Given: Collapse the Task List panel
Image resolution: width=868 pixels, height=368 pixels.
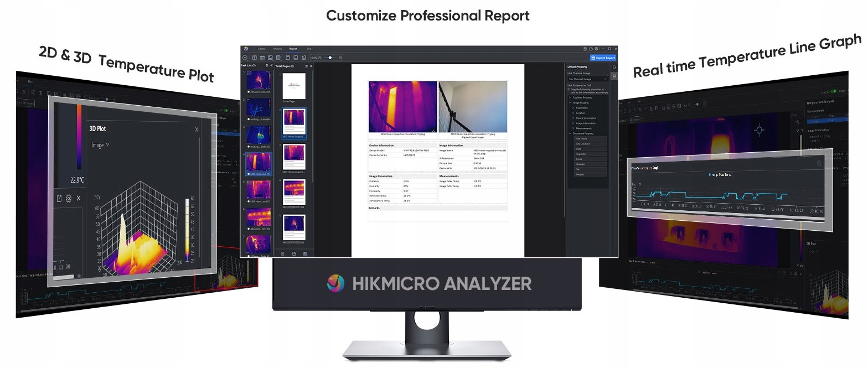Looking at the screenshot, I should 271,65.
